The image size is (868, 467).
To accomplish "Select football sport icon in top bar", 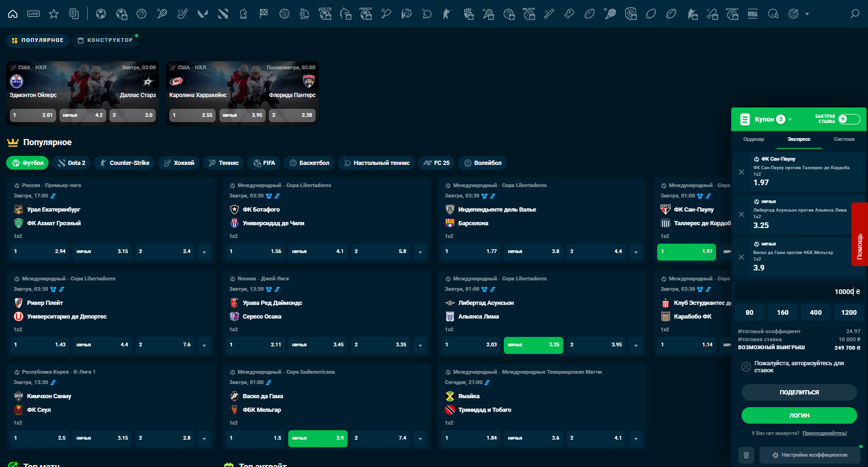I will [x=101, y=14].
